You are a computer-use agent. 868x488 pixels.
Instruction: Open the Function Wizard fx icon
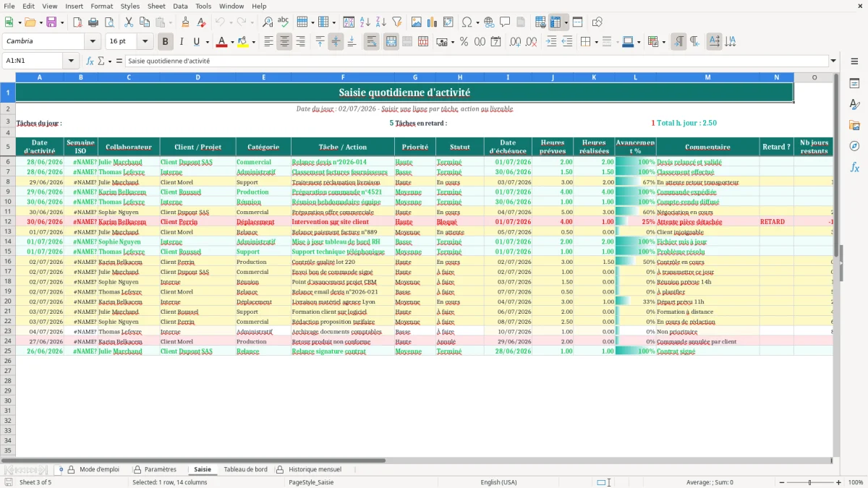[x=90, y=61]
